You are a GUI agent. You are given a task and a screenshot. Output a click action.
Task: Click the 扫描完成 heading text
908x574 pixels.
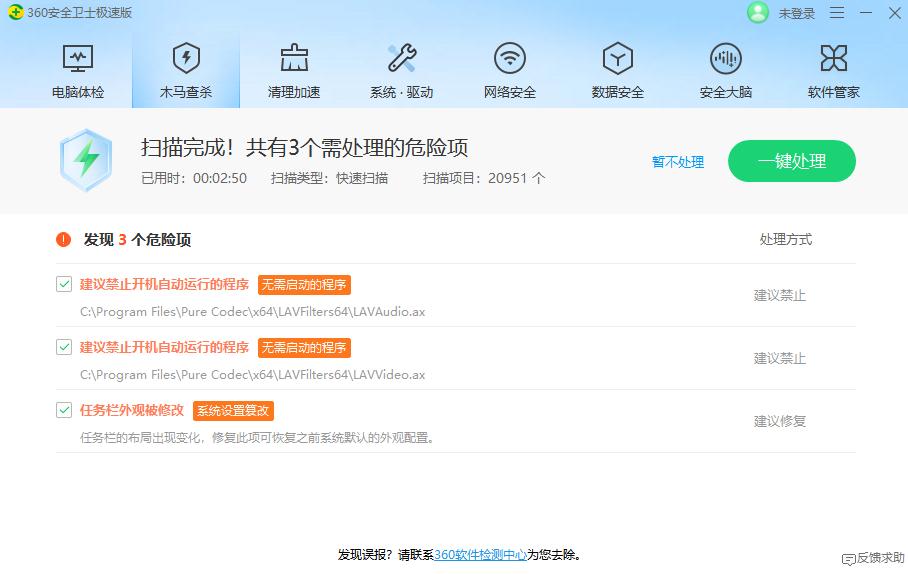coord(304,148)
